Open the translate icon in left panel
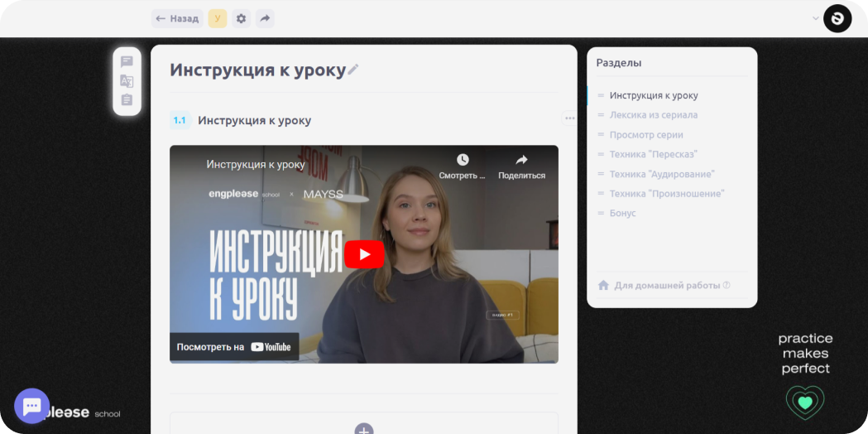Image resolution: width=868 pixels, height=434 pixels. pyautogui.click(x=127, y=81)
